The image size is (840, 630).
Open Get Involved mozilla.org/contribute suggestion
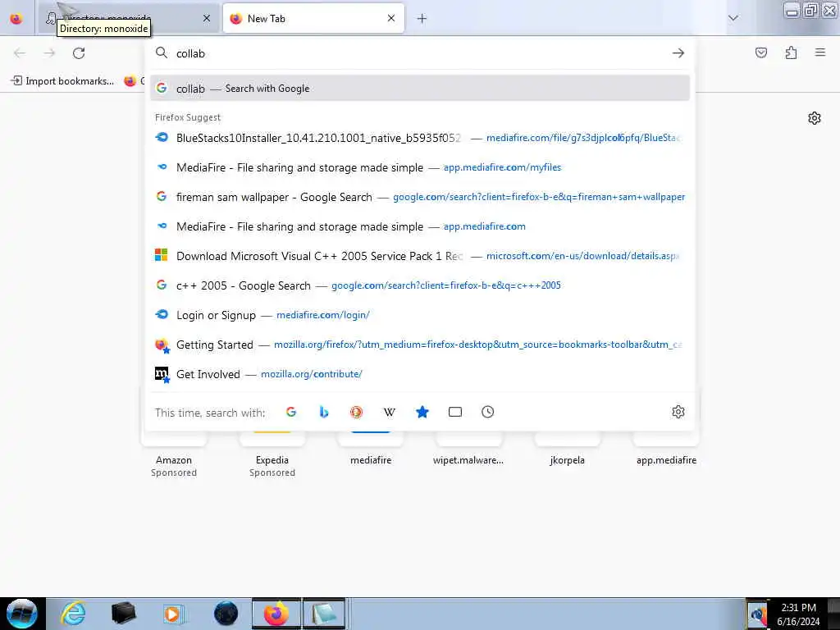(x=420, y=374)
